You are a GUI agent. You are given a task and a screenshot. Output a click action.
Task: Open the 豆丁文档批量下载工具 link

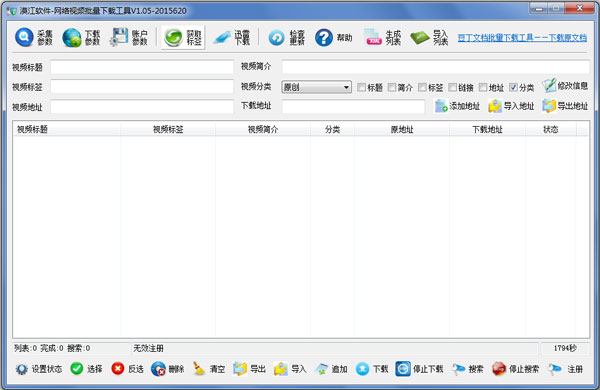click(522, 38)
